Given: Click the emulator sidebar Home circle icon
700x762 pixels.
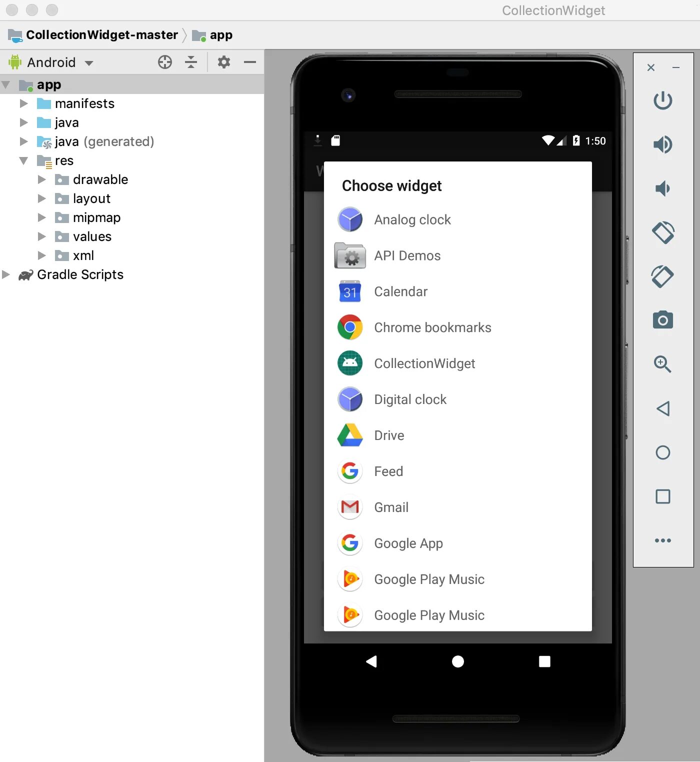Looking at the screenshot, I should tap(663, 452).
